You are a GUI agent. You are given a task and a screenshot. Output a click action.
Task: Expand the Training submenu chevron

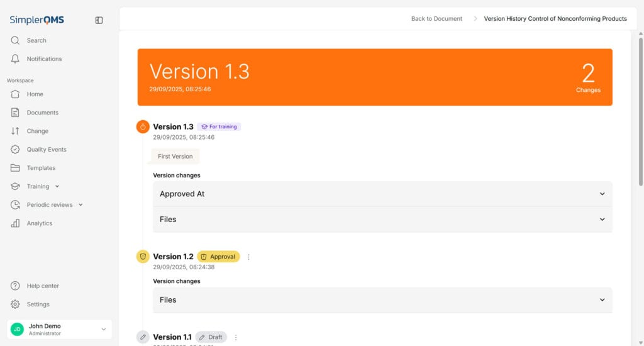(57, 187)
